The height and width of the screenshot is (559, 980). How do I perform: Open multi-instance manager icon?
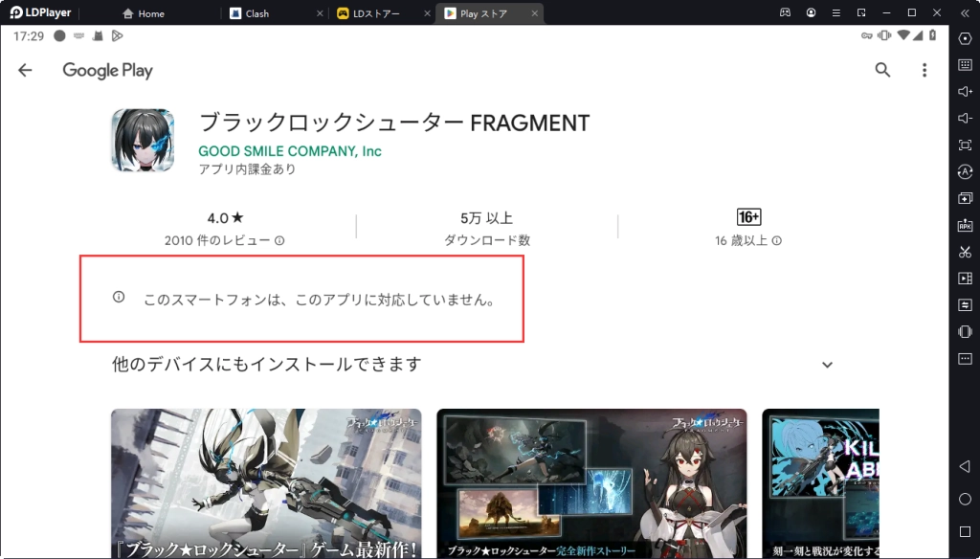click(965, 198)
